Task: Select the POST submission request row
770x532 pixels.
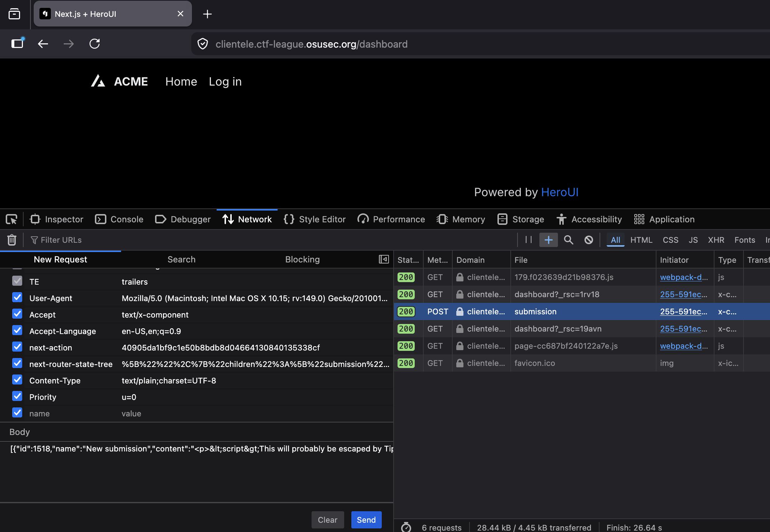Action: point(535,311)
